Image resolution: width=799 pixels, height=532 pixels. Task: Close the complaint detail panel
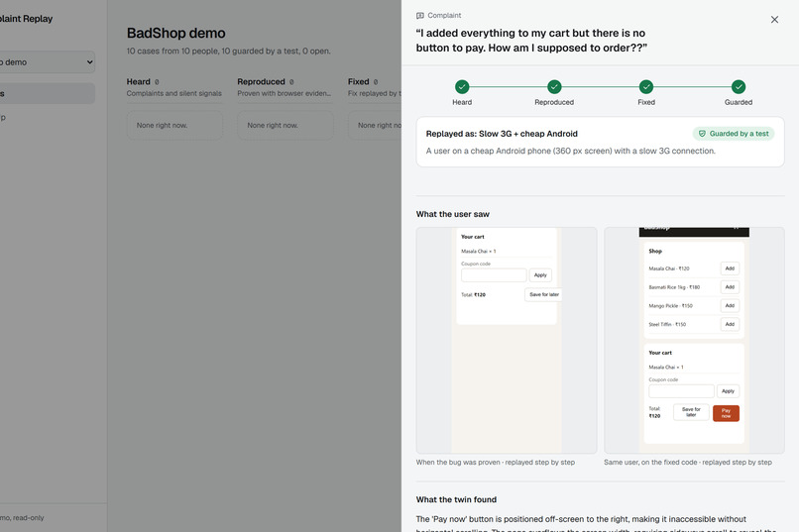point(774,20)
